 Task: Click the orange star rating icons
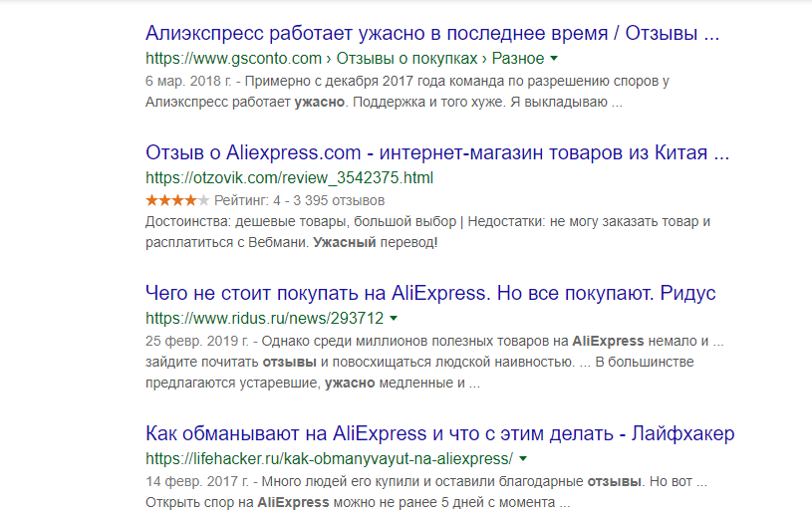177,200
